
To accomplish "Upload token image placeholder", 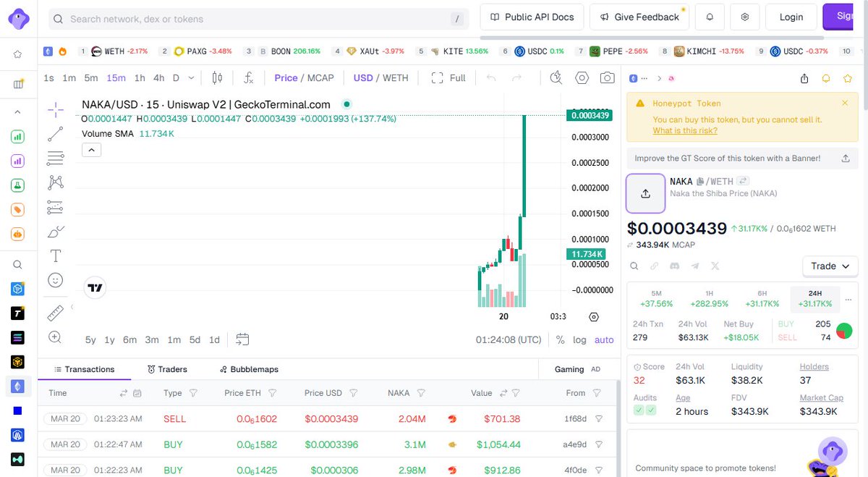I will click(645, 193).
